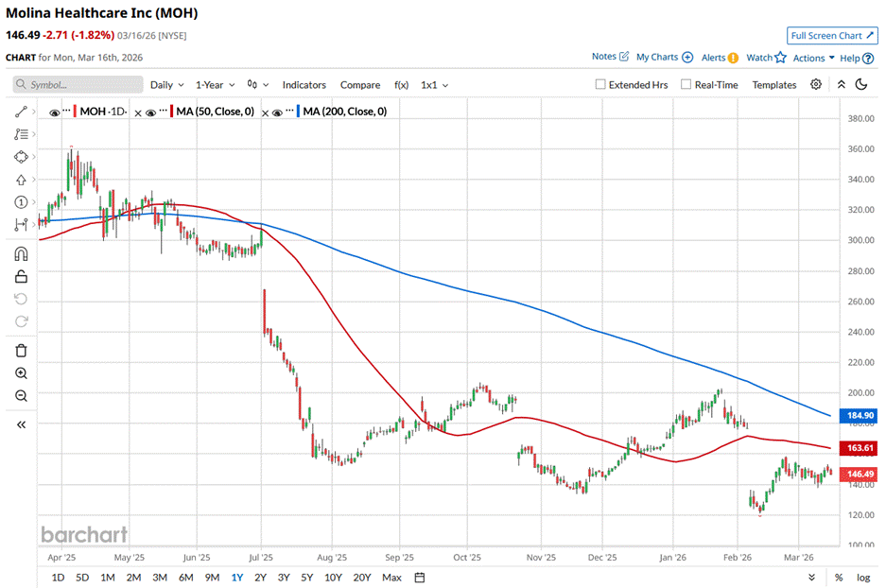Open the Daily frequency dropdown
886x588 pixels.
[x=166, y=85]
